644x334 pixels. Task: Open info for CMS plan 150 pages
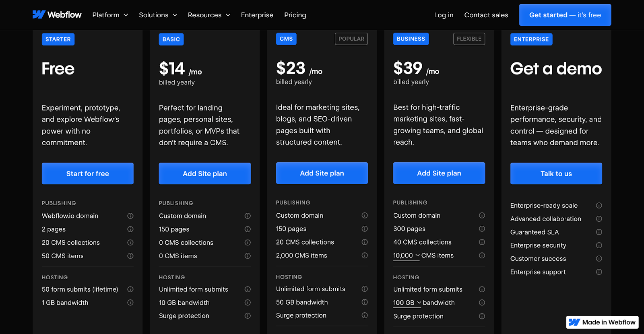pos(365,229)
